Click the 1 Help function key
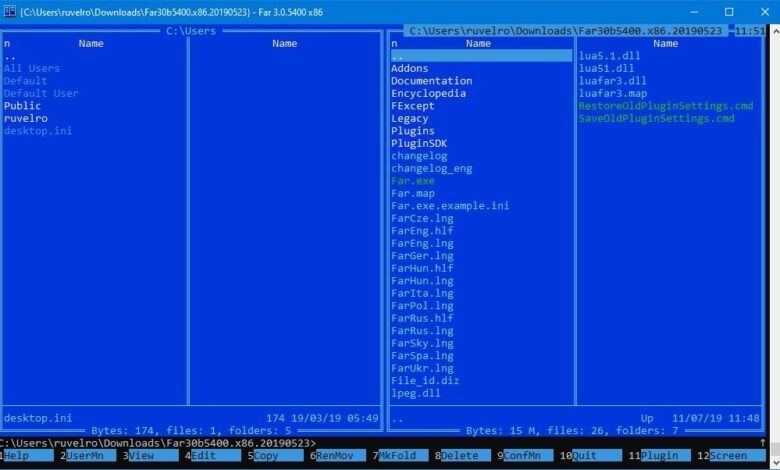The width and height of the screenshot is (780, 470). (26, 456)
